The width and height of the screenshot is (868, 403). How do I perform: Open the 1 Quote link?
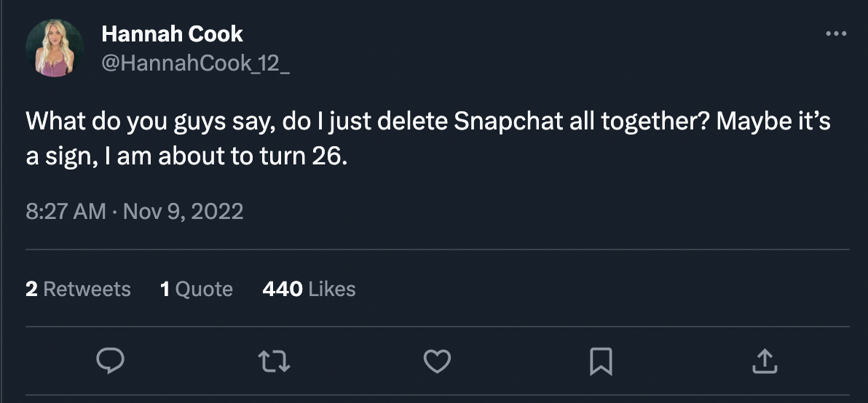tap(197, 290)
